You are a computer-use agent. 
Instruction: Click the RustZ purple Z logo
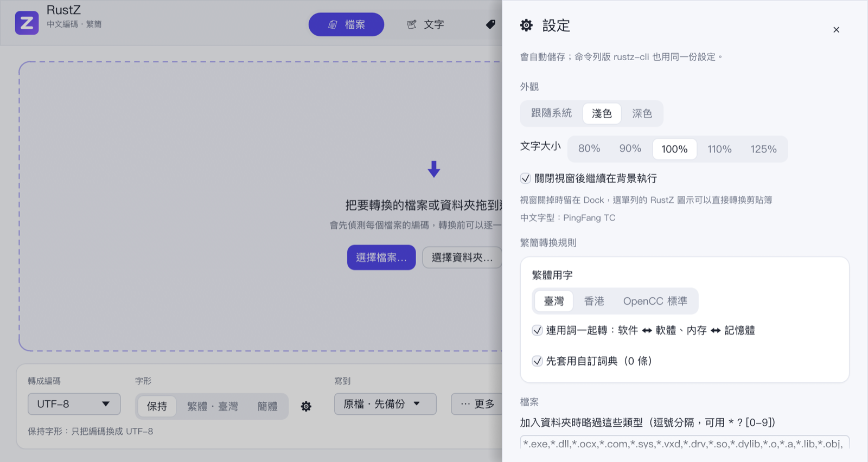(x=27, y=23)
